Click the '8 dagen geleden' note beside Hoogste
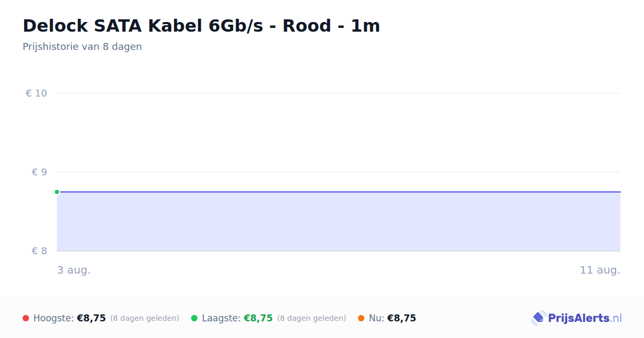The image size is (644, 338). point(145,318)
